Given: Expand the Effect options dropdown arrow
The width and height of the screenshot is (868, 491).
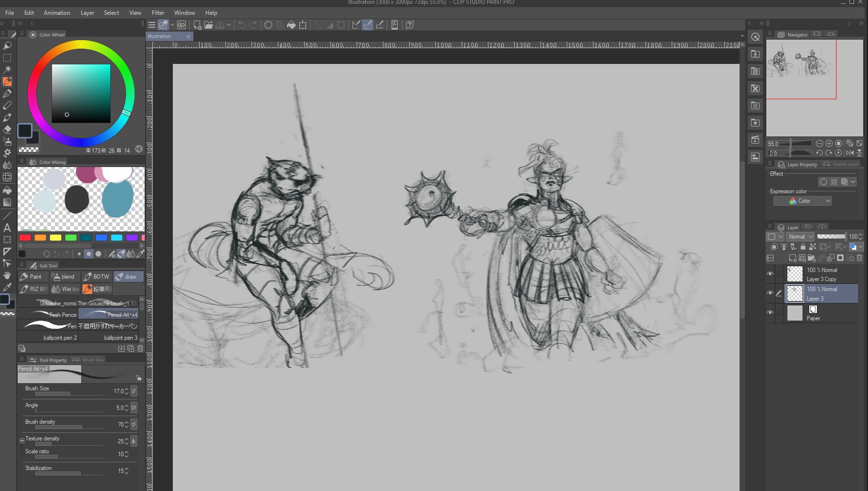Looking at the screenshot, I should 853,182.
